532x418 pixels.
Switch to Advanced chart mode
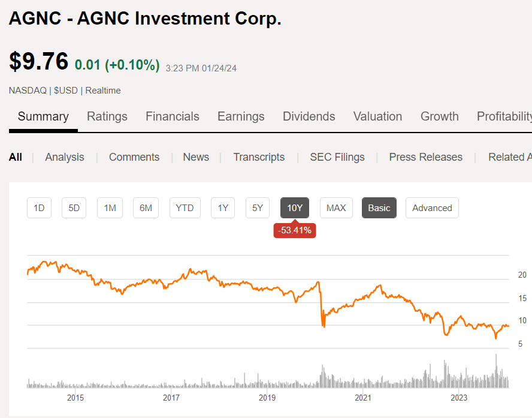pos(432,208)
